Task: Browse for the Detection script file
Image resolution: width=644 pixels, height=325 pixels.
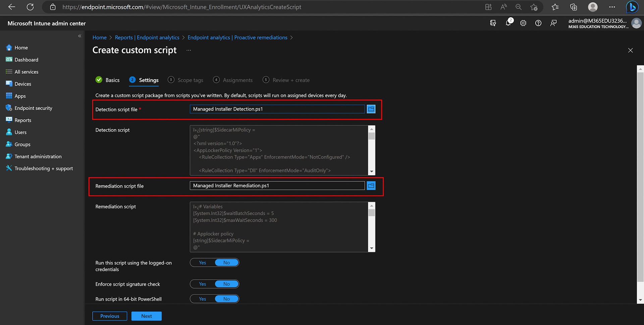Action: pyautogui.click(x=371, y=109)
